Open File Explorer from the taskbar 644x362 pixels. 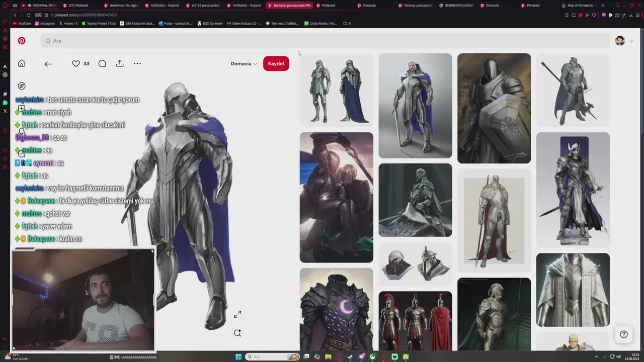pyautogui.click(x=328, y=357)
